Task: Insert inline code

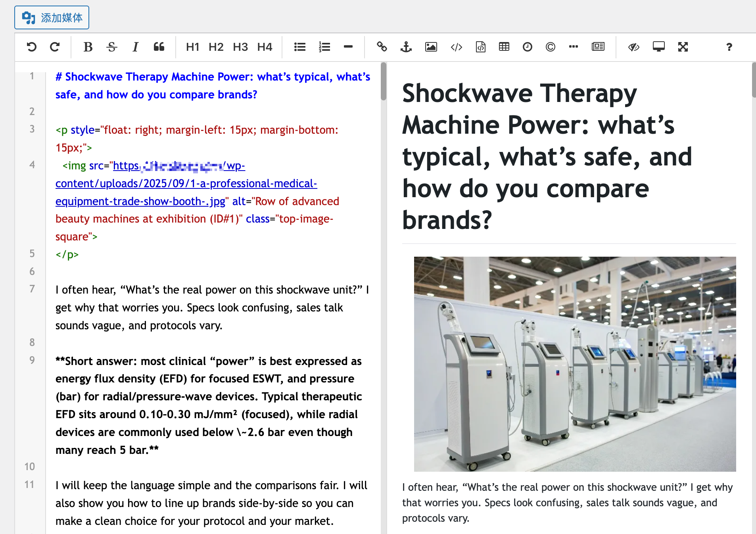Action: (x=457, y=47)
